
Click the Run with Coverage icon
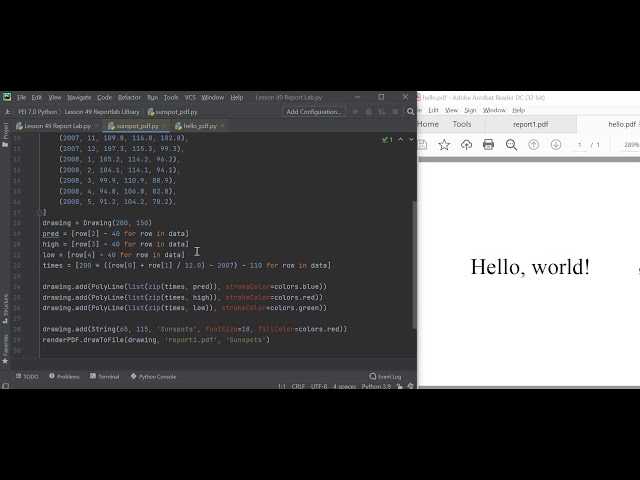(x=382, y=112)
